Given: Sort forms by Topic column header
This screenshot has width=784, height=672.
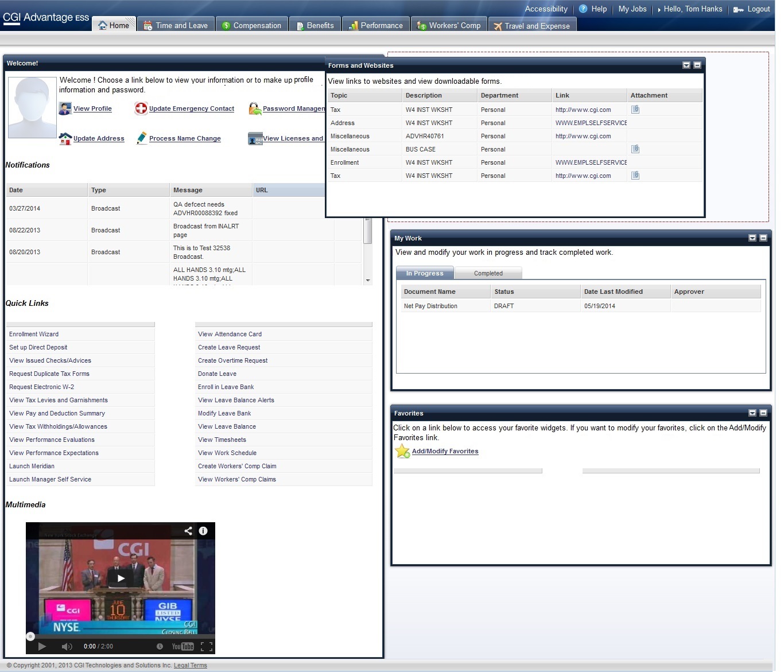Looking at the screenshot, I should click(x=364, y=95).
